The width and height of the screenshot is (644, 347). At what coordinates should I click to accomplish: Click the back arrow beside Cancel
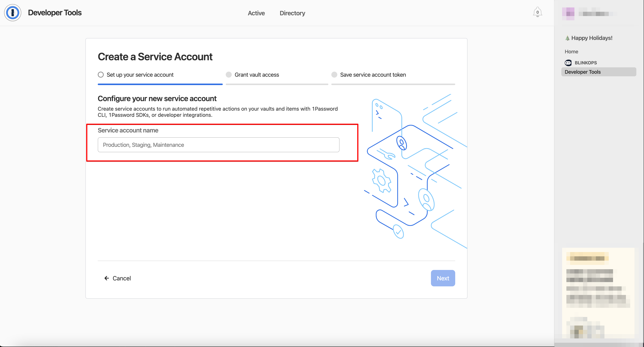[x=107, y=278]
